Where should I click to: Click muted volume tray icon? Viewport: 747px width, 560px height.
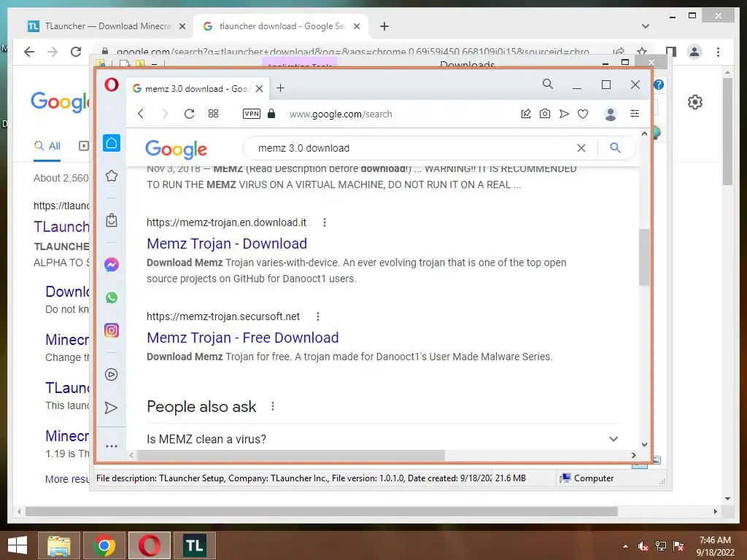point(643,547)
